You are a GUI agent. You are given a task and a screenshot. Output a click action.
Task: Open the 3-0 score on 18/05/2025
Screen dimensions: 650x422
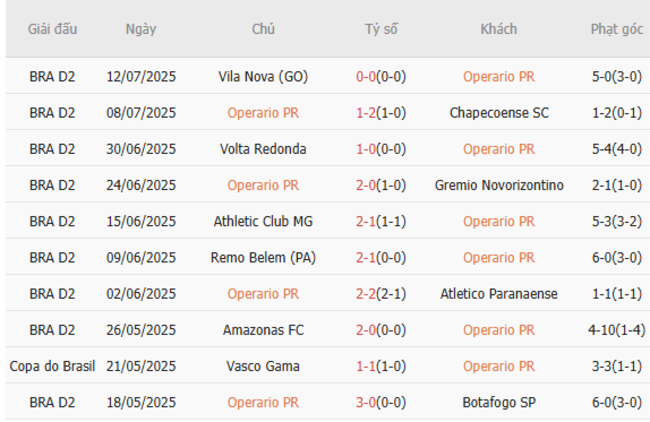point(380,402)
